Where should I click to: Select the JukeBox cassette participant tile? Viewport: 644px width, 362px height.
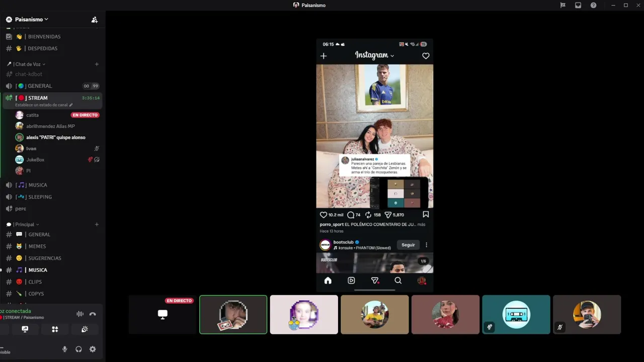tap(516, 315)
